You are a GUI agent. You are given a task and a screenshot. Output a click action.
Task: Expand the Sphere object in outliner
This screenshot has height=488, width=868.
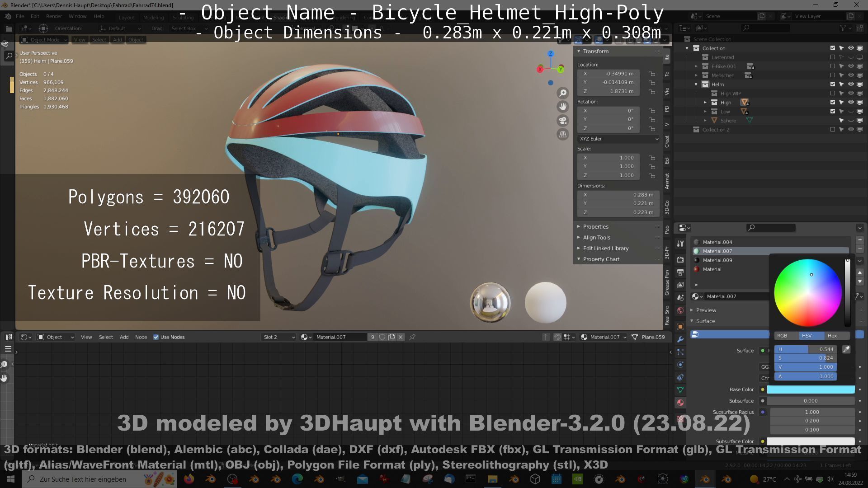click(x=705, y=121)
